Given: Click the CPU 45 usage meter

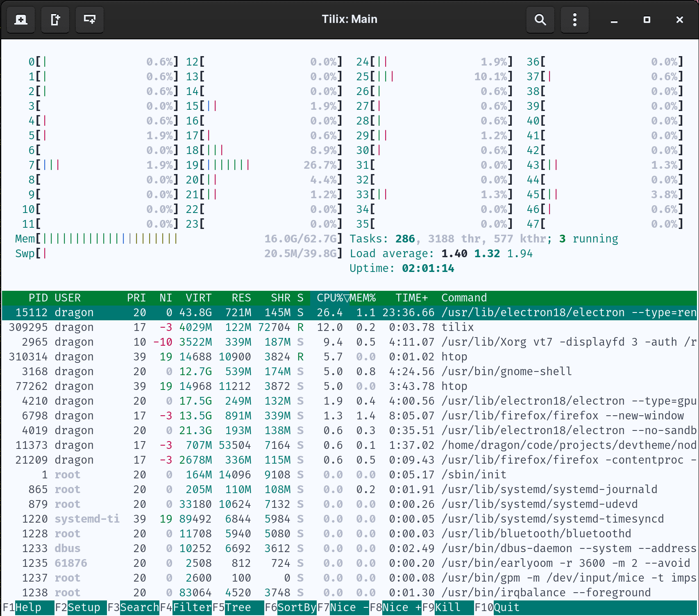Looking at the screenshot, I should tap(605, 195).
